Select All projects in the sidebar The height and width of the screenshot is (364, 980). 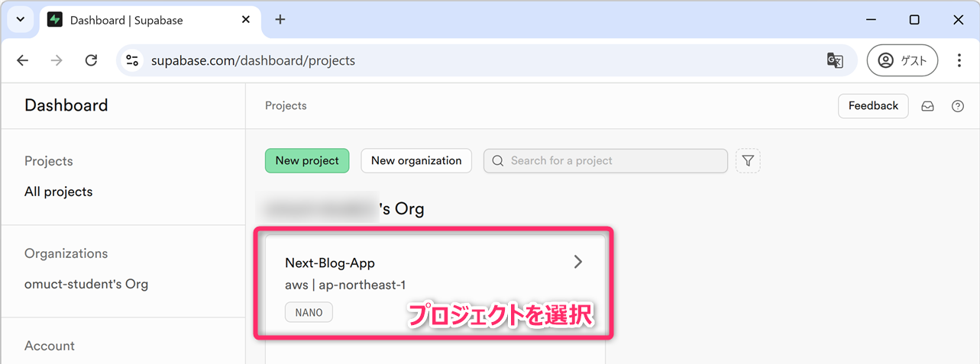click(x=59, y=192)
